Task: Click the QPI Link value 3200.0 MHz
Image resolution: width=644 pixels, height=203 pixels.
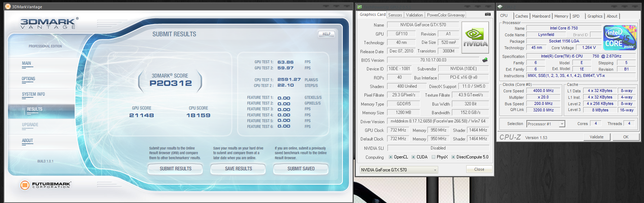Action: click(x=543, y=110)
